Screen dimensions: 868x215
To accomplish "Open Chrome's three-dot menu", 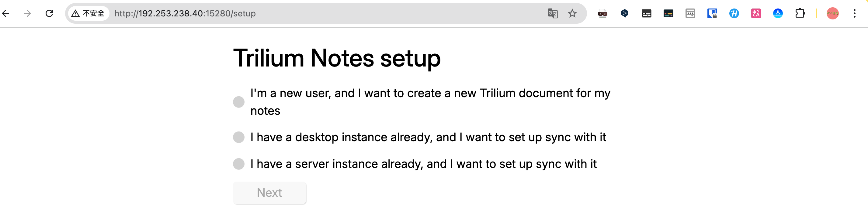I will pyautogui.click(x=855, y=13).
